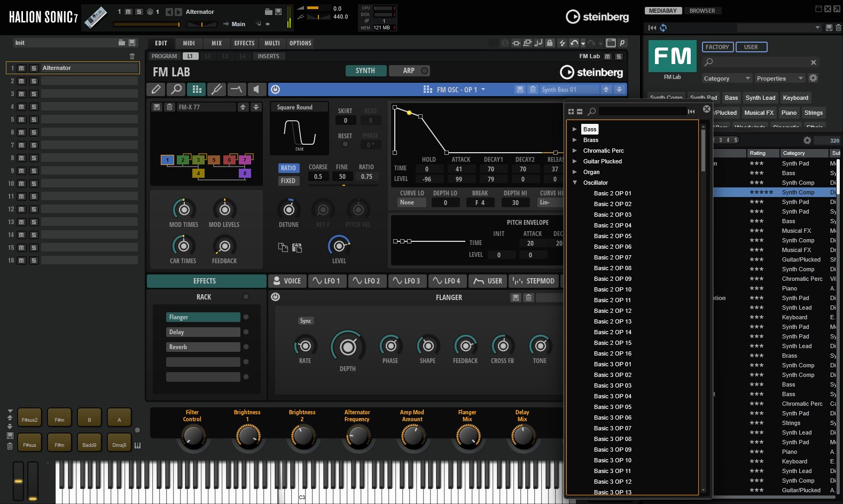Open the INSERTS tab
Image resolution: width=843 pixels, height=504 pixels.
[x=268, y=56]
